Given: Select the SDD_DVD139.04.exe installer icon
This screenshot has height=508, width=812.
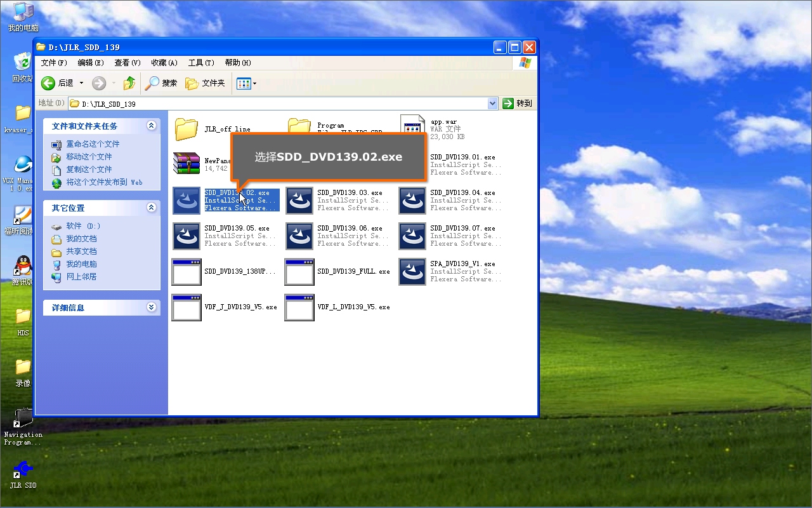Looking at the screenshot, I should [x=412, y=201].
